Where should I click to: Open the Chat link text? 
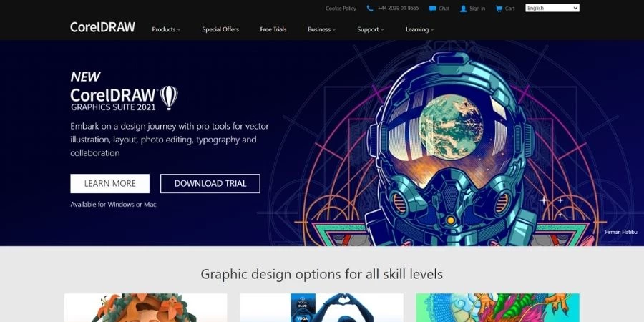tap(444, 9)
